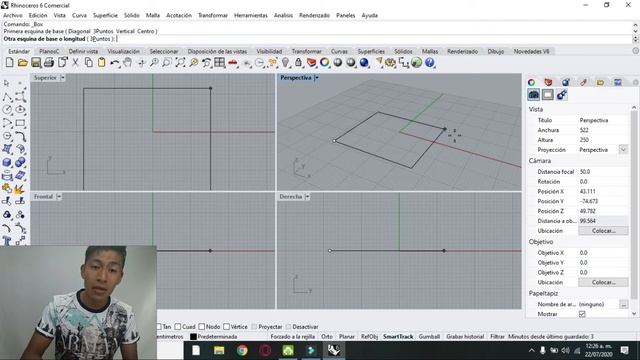The width and height of the screenshot is (640, 360).
Task: Click Grabar historial in status bar
Action: pyautogui.click(x=465, y=336)
